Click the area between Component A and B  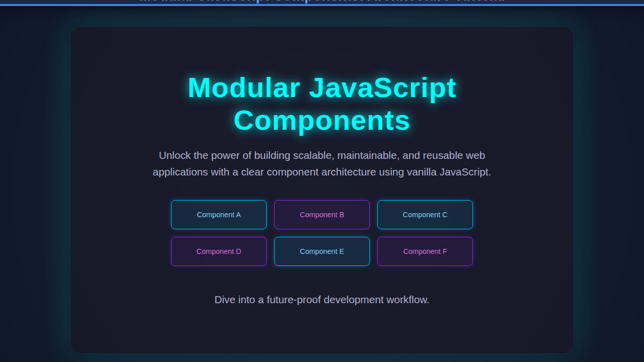(x=270, y=215)
